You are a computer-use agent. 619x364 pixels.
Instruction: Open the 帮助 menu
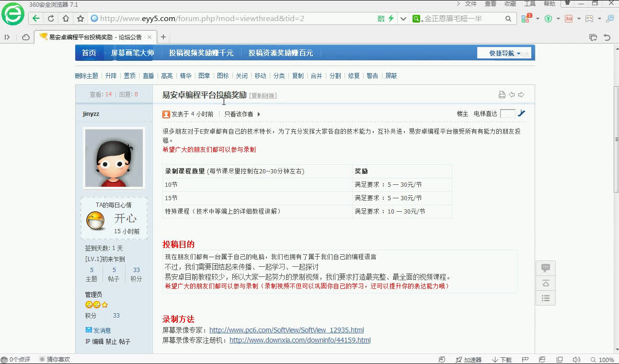[550, 4]
